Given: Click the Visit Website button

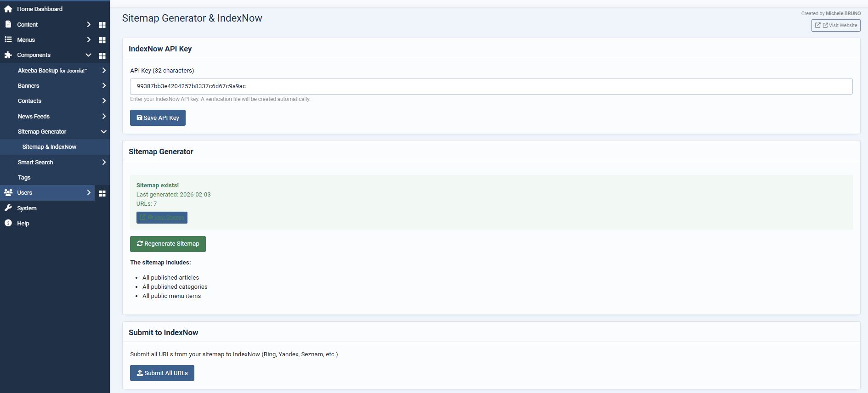Looking at the screenshot, I should [836, 25].
